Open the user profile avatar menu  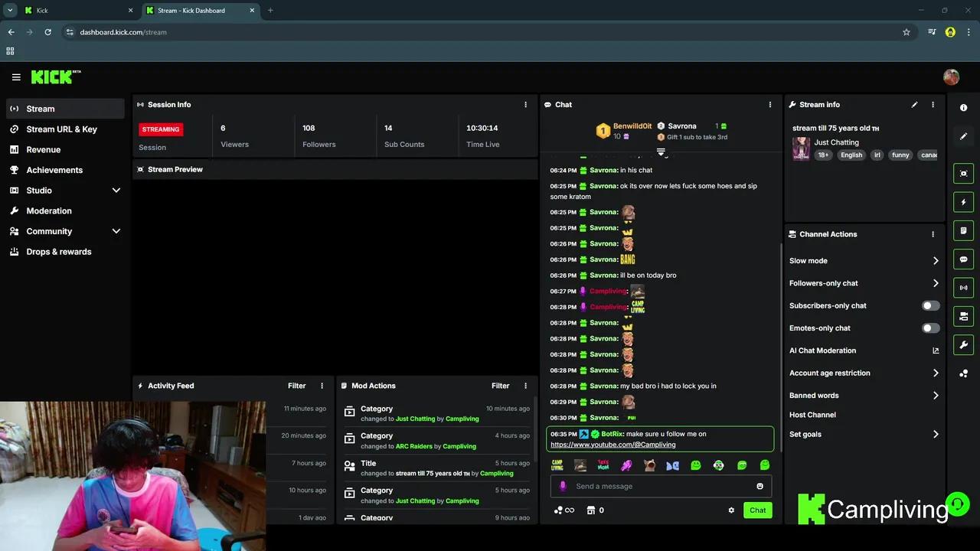951,77
